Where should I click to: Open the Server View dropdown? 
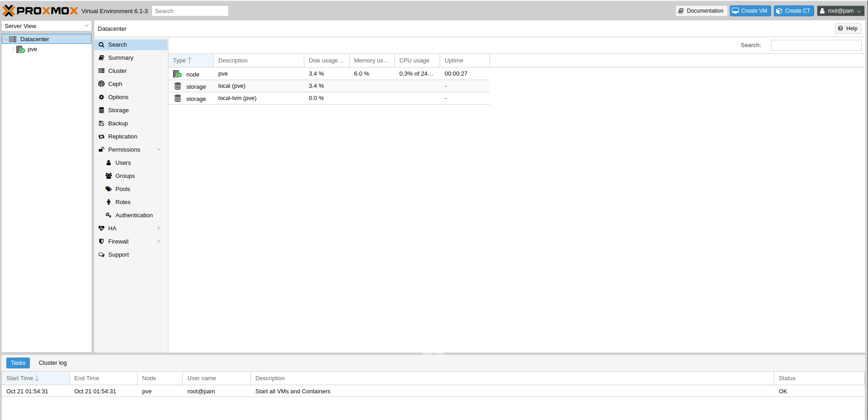86,26
